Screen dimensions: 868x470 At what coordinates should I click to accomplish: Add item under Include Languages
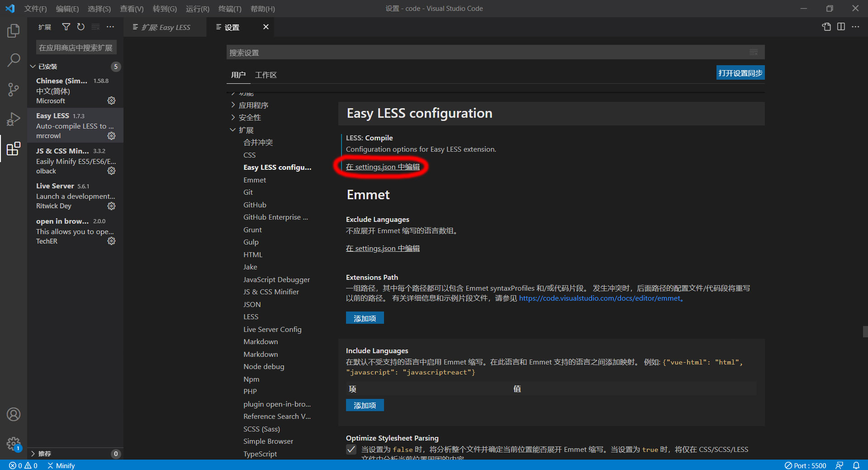pyautogui.click(x=365, y=405)
